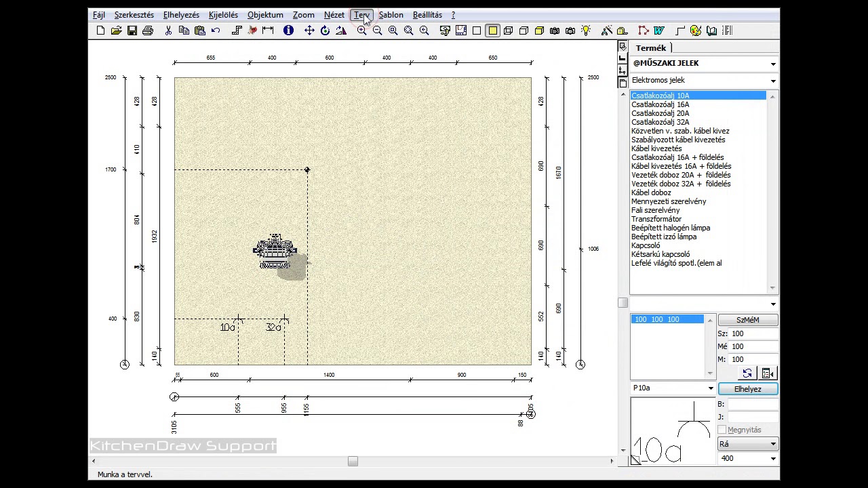The image size is (868, 488).
Task: Undo the last action via toolbar
Action: [x=216, y=30]
